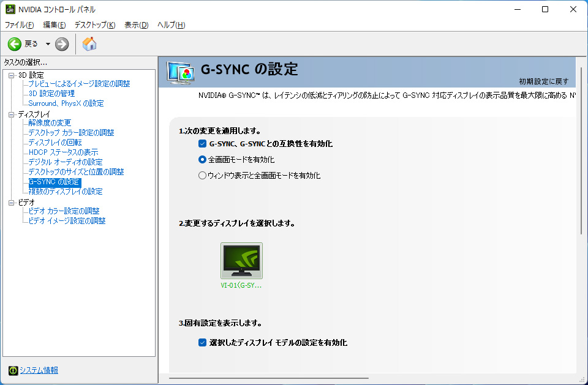Select 全画面モードを有効化 radio button

point(202,160)
